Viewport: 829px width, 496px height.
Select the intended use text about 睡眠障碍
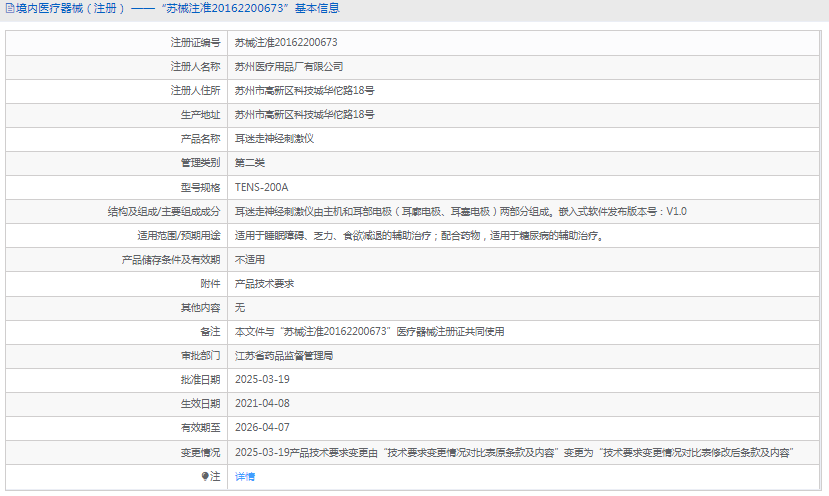[x=419, y=235]
